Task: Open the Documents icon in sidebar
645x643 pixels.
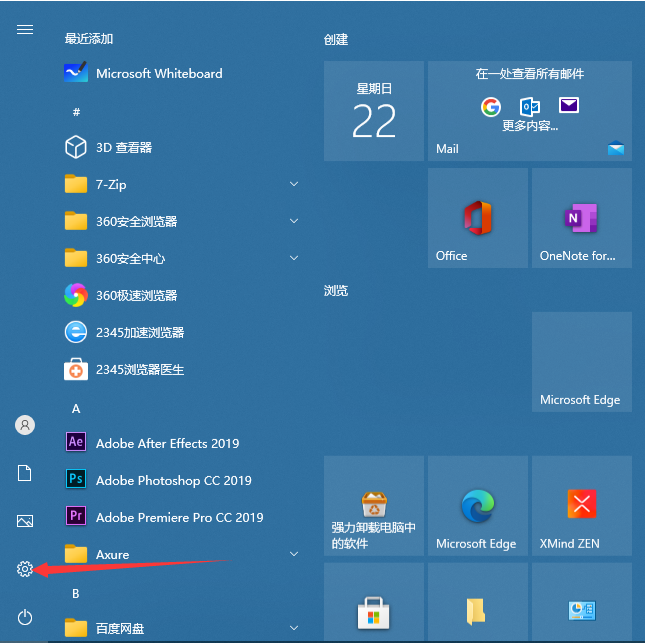Action: 25,473
